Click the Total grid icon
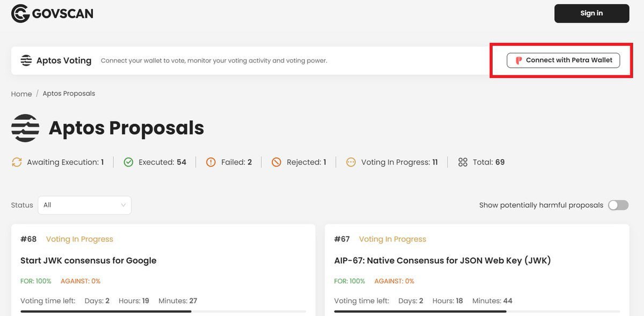The image size is (644, 316). 463,162
